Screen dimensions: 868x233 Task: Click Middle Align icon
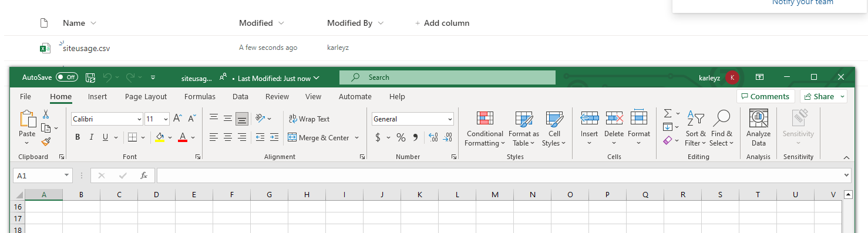tap(228, 119)
